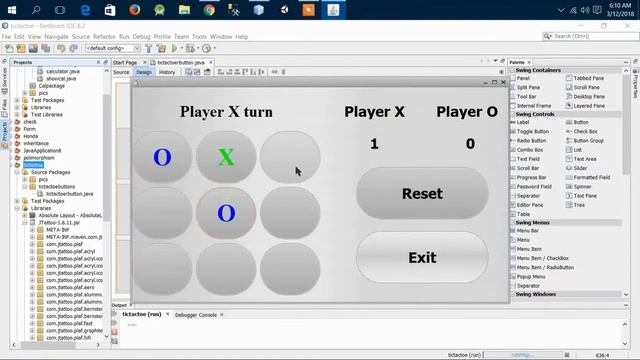Image resolution: width=640 pixels, height=360 pixels.
Task: Open the Windows Start menu
Action: pos(11,10)
